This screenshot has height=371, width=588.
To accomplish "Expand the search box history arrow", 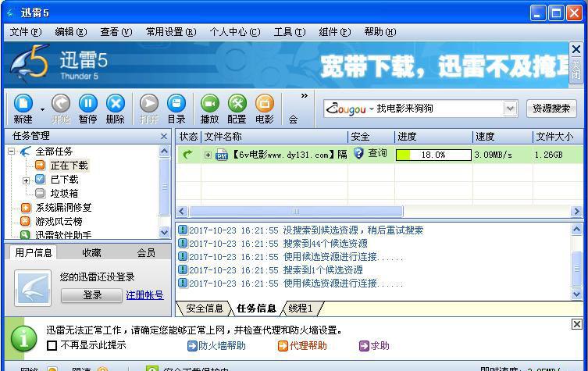I will click(x=510, y=109).
